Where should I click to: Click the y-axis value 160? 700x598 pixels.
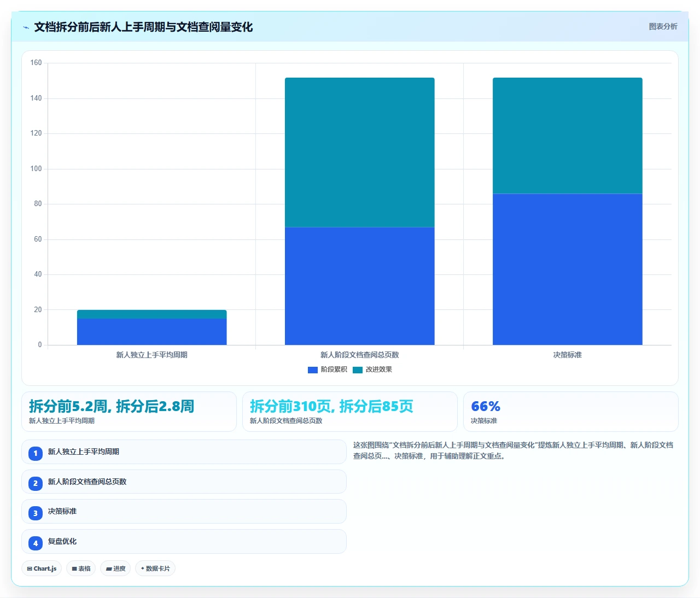coord(36,63)
